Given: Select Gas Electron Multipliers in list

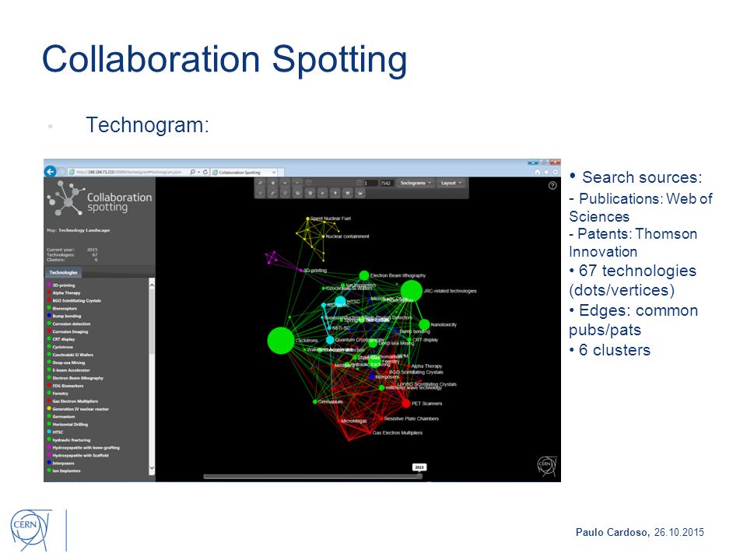Looking at the screenshot, I should tap(72, 401).
